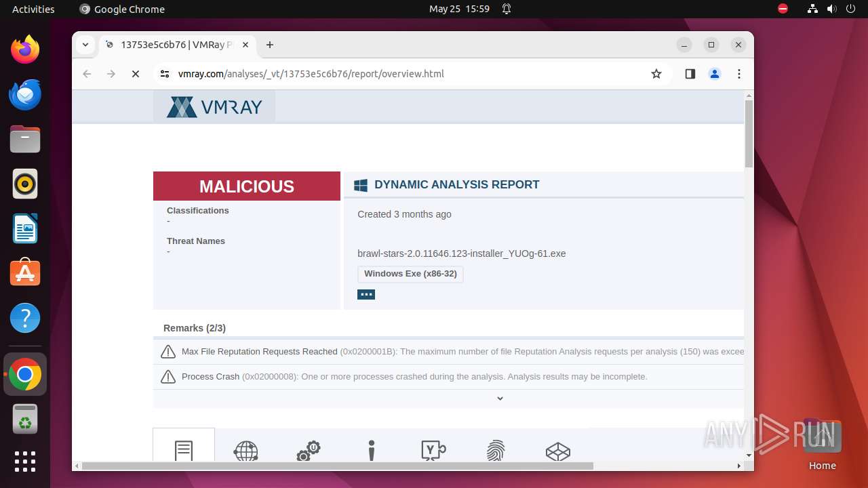
Task: Open Home folder desktop icon
Action: [822, 445]
